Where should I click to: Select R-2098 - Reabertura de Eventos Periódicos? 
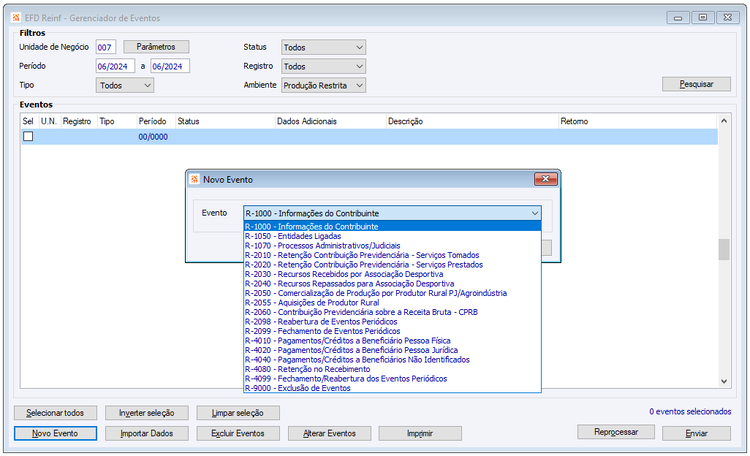pyautogui.click(x=392, y=322)
